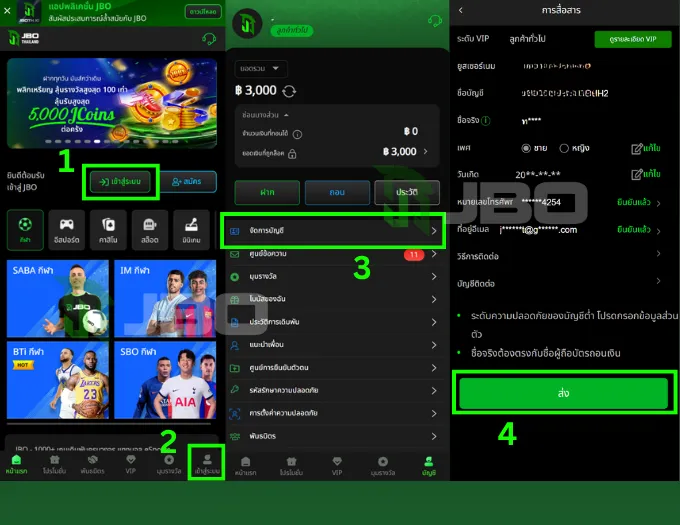The height and width of the screenshot is (525, 680).
Task: Expand locked balance ฿3,000 chevron
Action: click(425, 151)
